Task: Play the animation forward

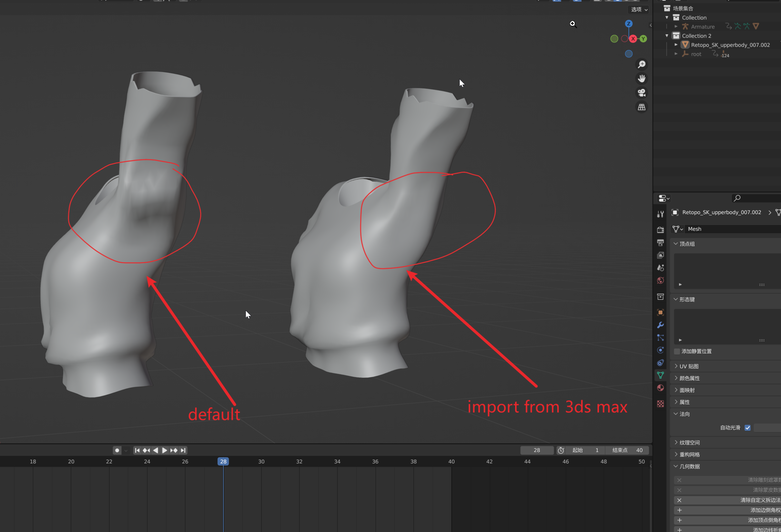Action: 164,450
